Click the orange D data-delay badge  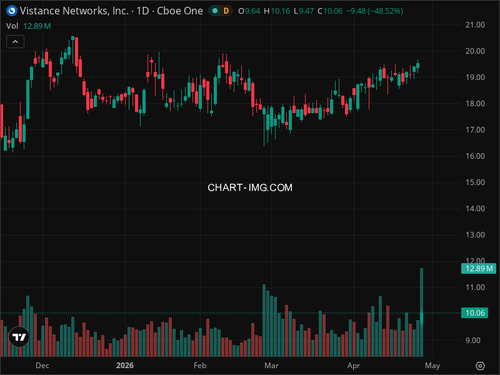click(226, 11)
